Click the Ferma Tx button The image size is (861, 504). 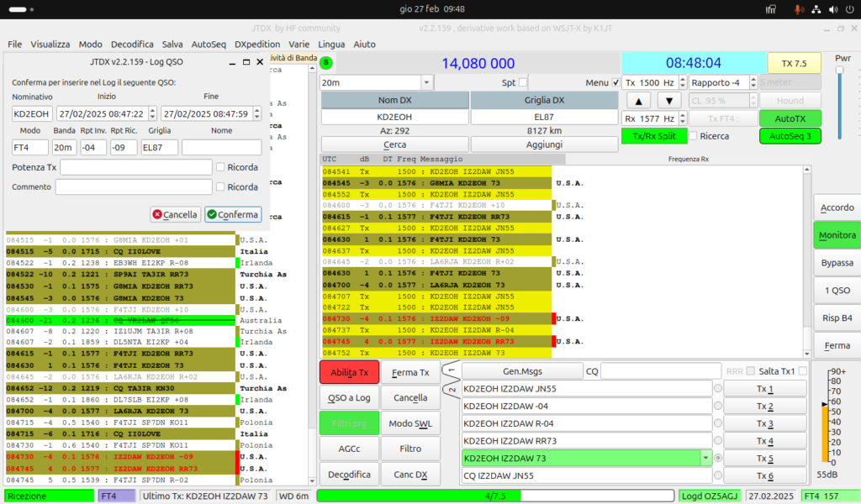[x=410, y=372]
